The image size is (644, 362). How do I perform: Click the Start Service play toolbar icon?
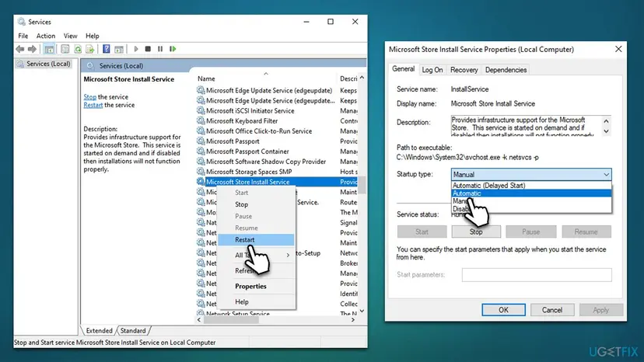click(x=136, y=49)
